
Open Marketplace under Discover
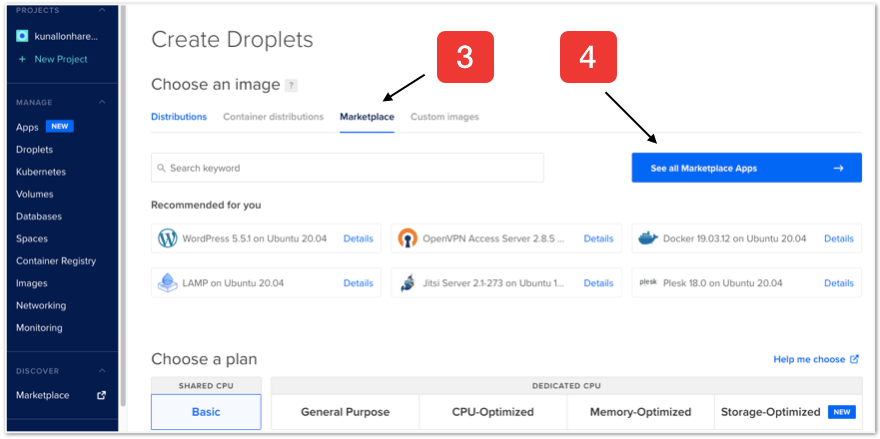(x=42, y=395)
